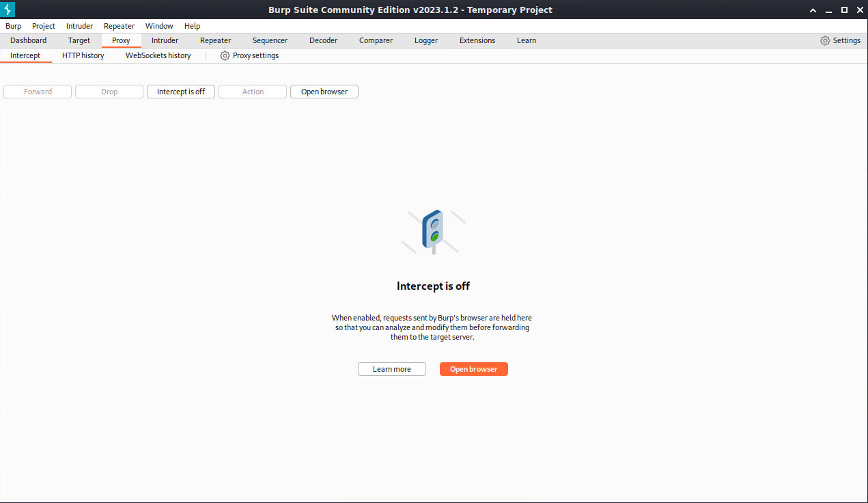Open the Comparer tab

[x=376, y=40]
